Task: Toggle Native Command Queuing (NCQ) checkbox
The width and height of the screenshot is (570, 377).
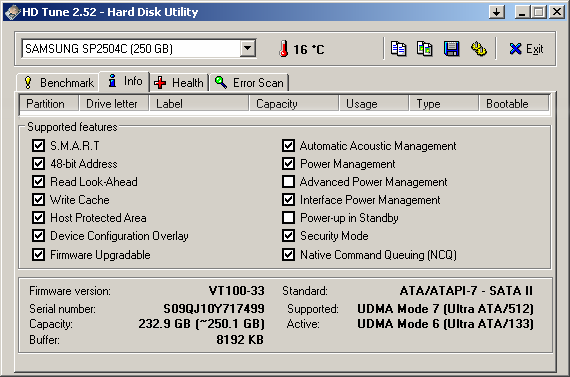Action: 288,254
